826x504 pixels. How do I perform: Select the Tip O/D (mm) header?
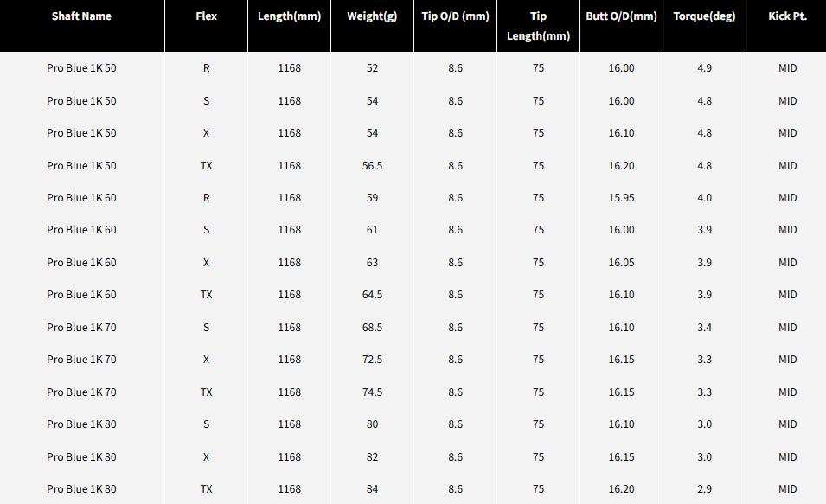455,16
